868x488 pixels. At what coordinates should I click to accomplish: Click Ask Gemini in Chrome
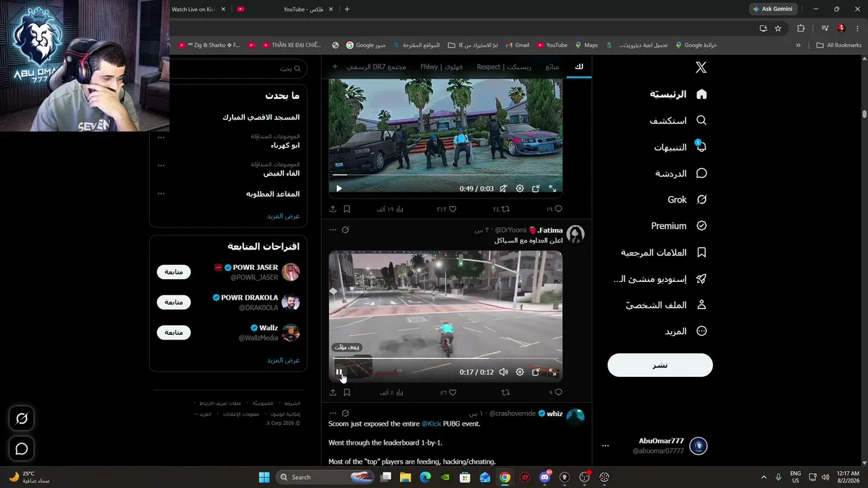point(772,9)
